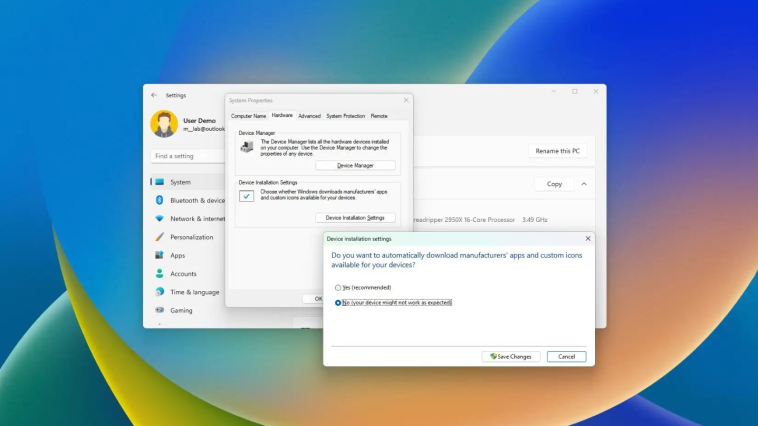This screenshot has width=758, height=426.
Task: Click the Device Installation Settings checkmark icon
Action: [x=247, y=196]
